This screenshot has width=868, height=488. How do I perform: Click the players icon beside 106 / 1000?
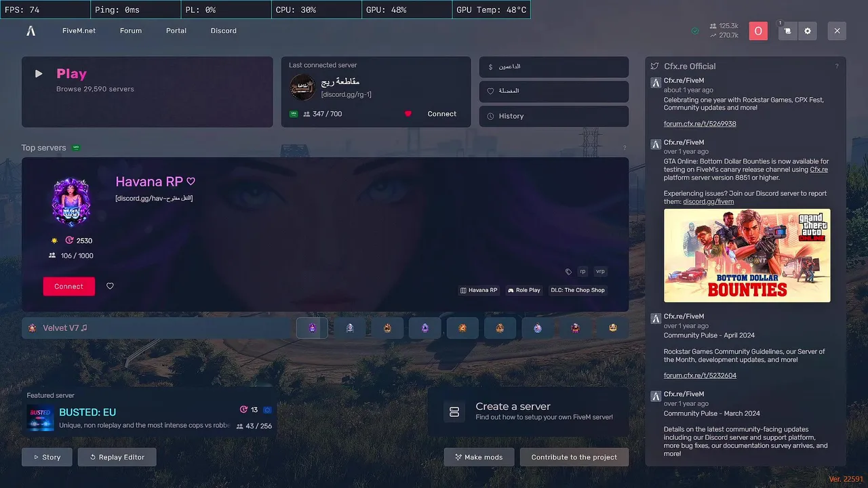click(52, 256)
